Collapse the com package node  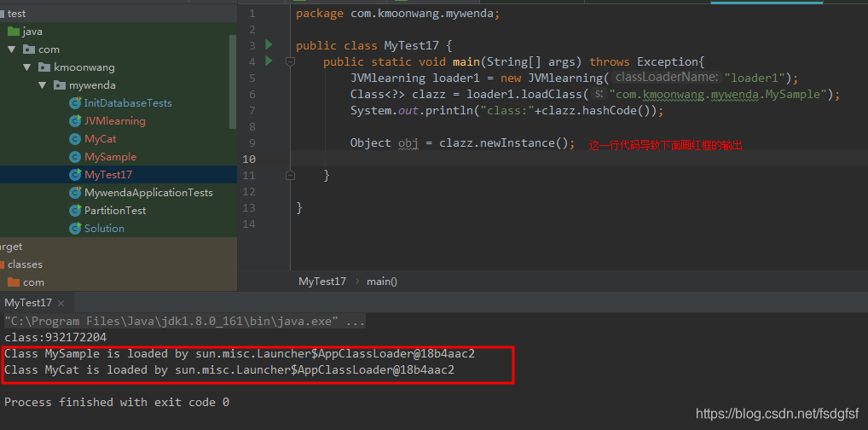pyautogui.click(x=11, y=49)
